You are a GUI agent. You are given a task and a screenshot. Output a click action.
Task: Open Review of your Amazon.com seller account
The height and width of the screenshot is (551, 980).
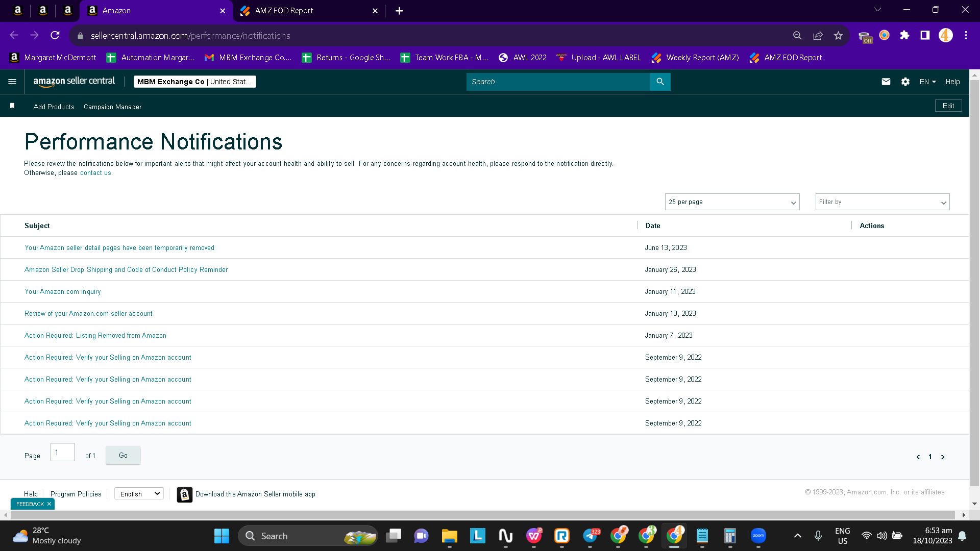click(x=88, y=314)
